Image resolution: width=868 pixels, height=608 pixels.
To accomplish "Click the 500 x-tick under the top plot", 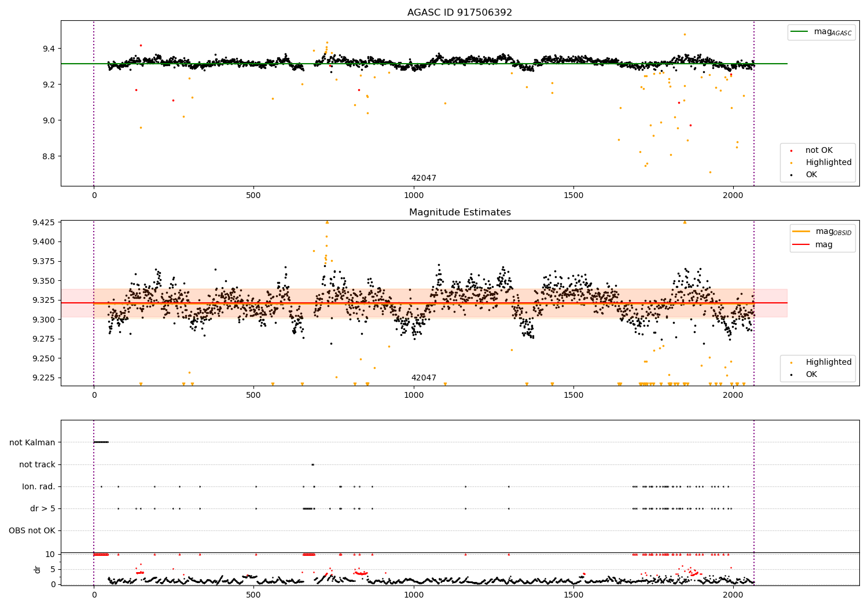I will [x=253, y=196].
